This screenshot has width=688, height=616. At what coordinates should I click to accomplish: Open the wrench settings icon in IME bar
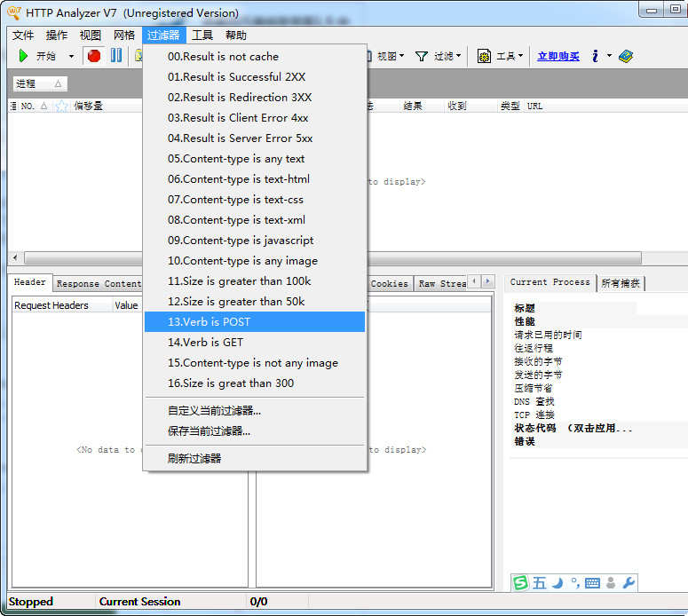pyautogui.click(x=629, y=583)
